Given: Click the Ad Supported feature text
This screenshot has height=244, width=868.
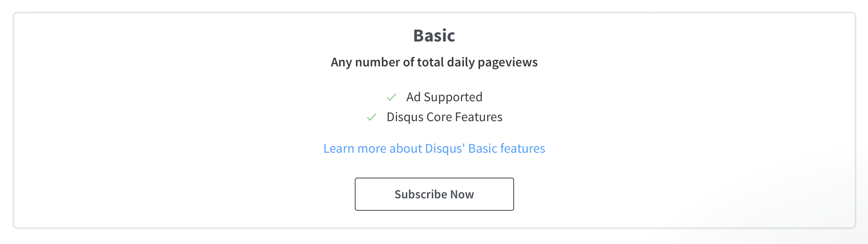Looking at the screenshot, I should (444, 97).
